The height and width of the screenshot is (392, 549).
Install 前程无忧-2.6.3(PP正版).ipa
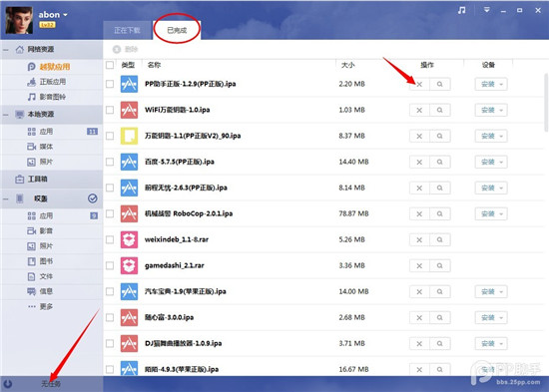(x=487, y=188)
